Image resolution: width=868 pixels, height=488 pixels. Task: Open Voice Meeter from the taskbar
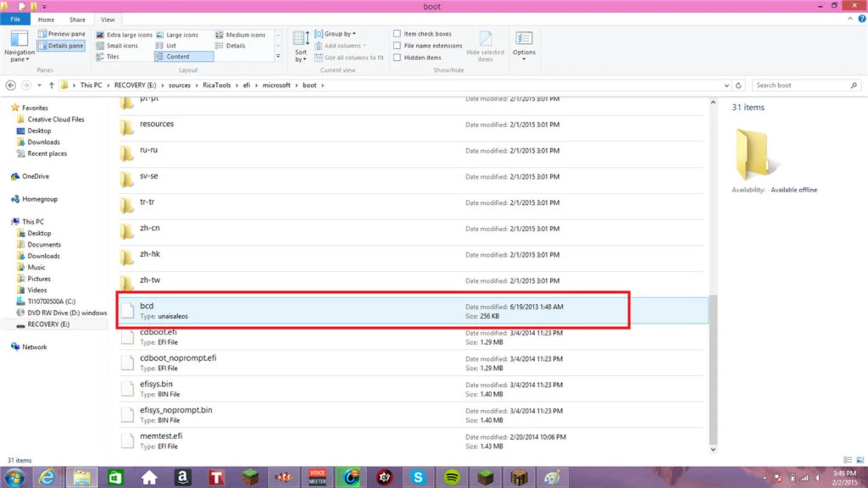click(x=317, y=477)
